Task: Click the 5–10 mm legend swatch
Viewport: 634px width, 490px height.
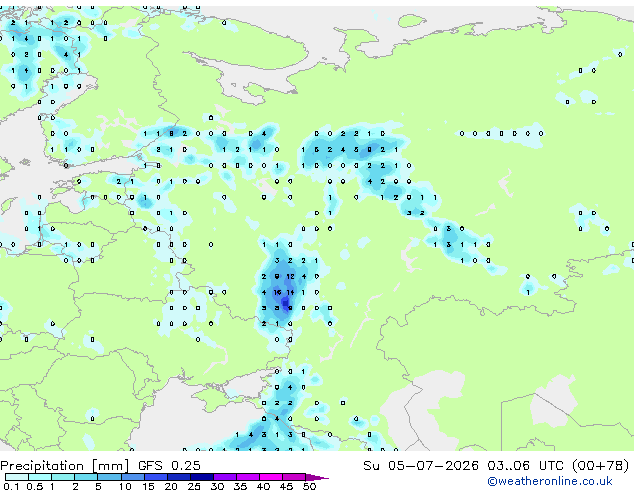Action: pyautogui.click(x=109, y=477)
